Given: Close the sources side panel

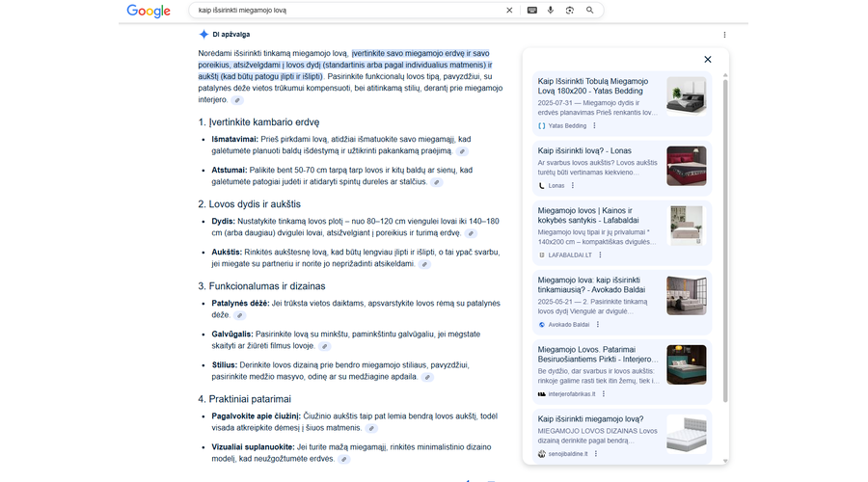Looking at the screenshot, I should (x=707, y=60).
